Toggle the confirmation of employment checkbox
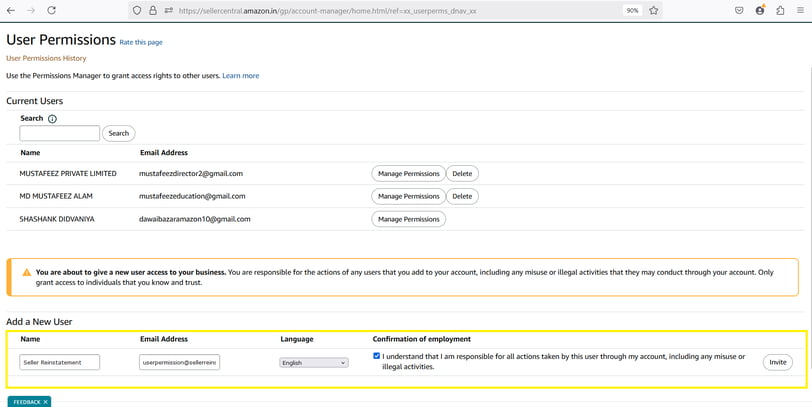Viewport: 812px width, 407px height. (376, 356)
